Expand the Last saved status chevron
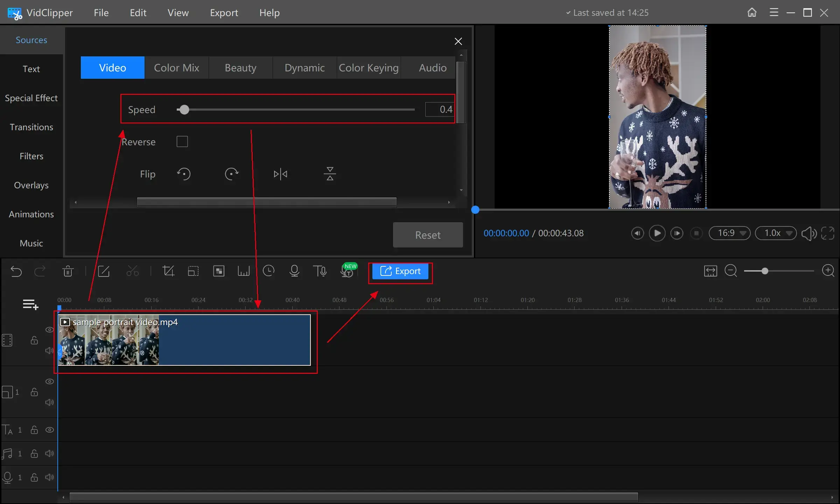Screen dimensions: 840x504 coord(568,13)
